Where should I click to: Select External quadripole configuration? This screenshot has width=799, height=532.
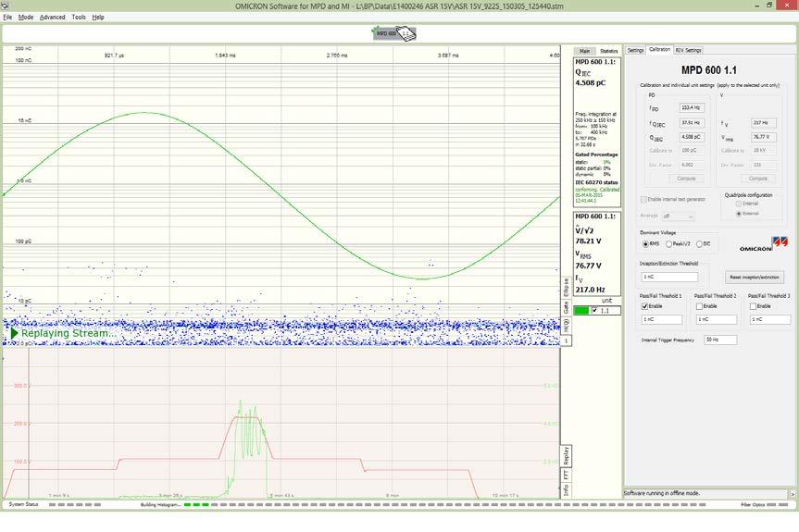[739, 214]
